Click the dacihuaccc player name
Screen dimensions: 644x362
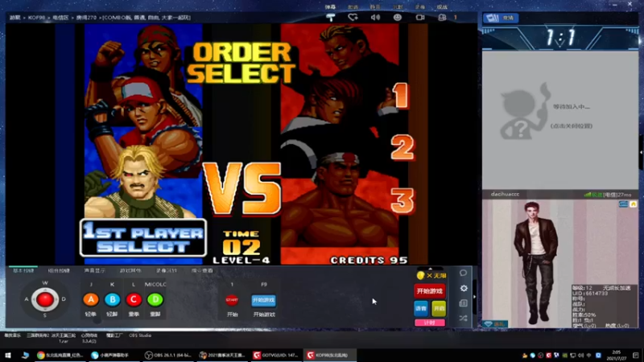point(506,194)
